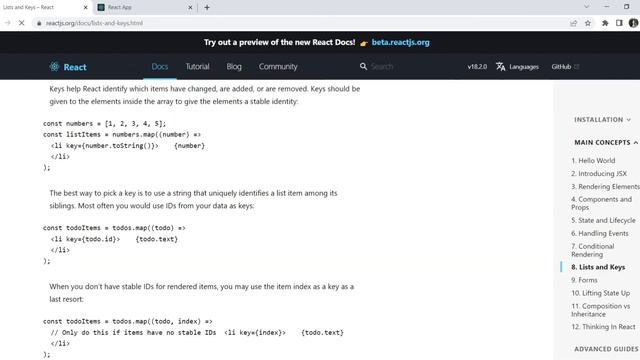Image resolution: width=640 pixels, height=360 pixels.
Task: Open the GitHub link
Action: 561,67
